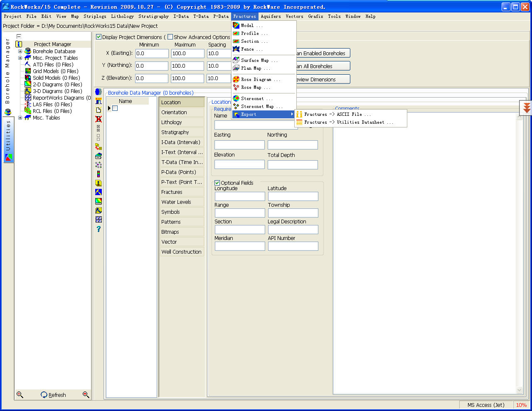
Task: Click the Borehole Manager side tab icon
Action: point(8,112)
